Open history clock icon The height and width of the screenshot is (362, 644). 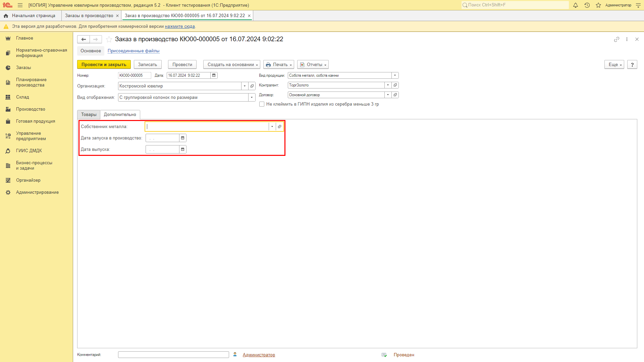click(x=587, y=5)
